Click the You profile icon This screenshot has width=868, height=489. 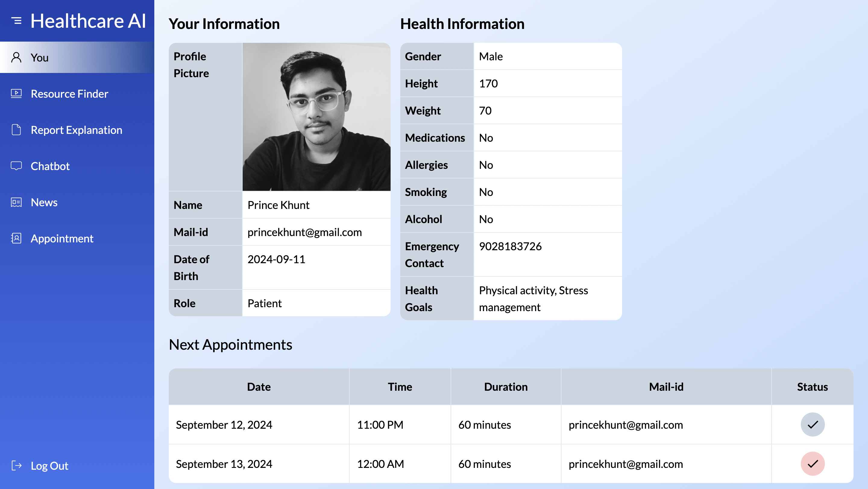16,57
